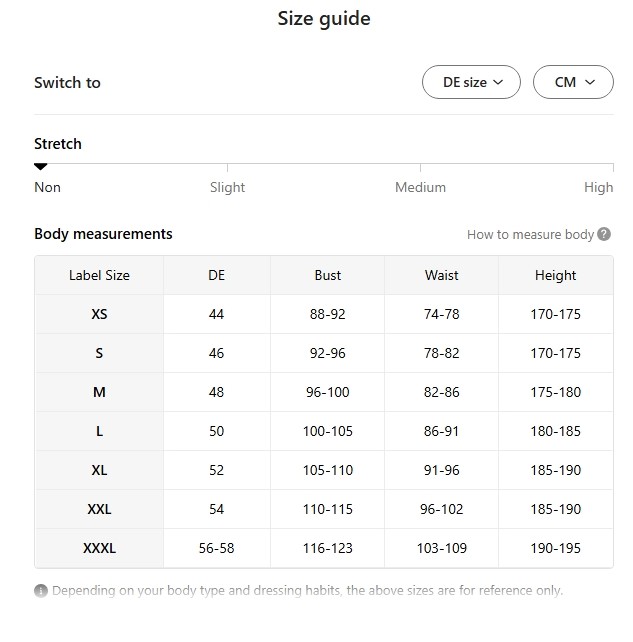
Task: Click the High stretch label
Action: coord(598,187)
